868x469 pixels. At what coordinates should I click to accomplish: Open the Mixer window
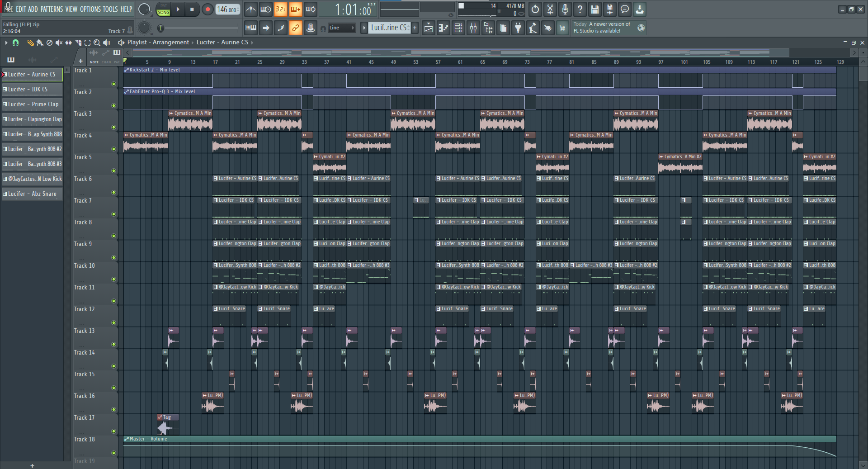473,28
